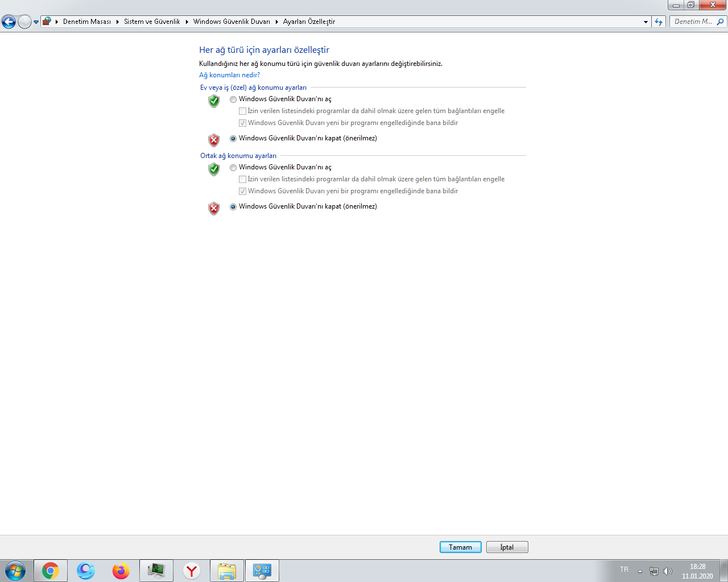Open the address bar history dropdown arrow

pyautogui.click(x=646, y=22)
